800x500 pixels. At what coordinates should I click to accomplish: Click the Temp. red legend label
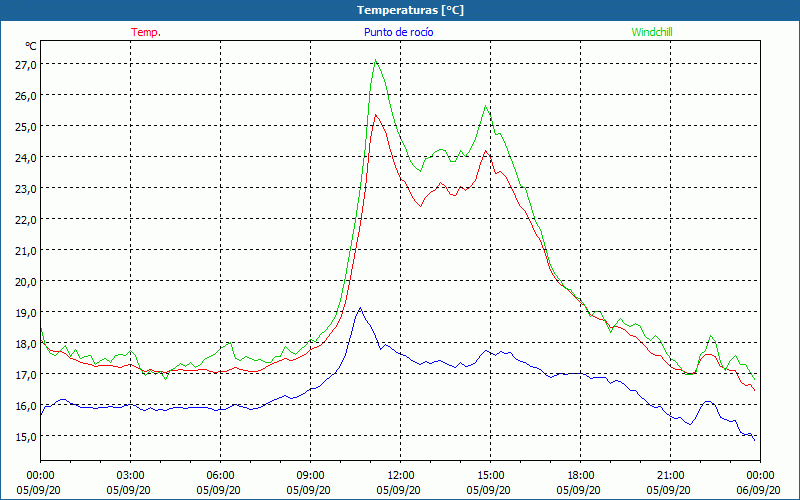click(x=146, y=32)
